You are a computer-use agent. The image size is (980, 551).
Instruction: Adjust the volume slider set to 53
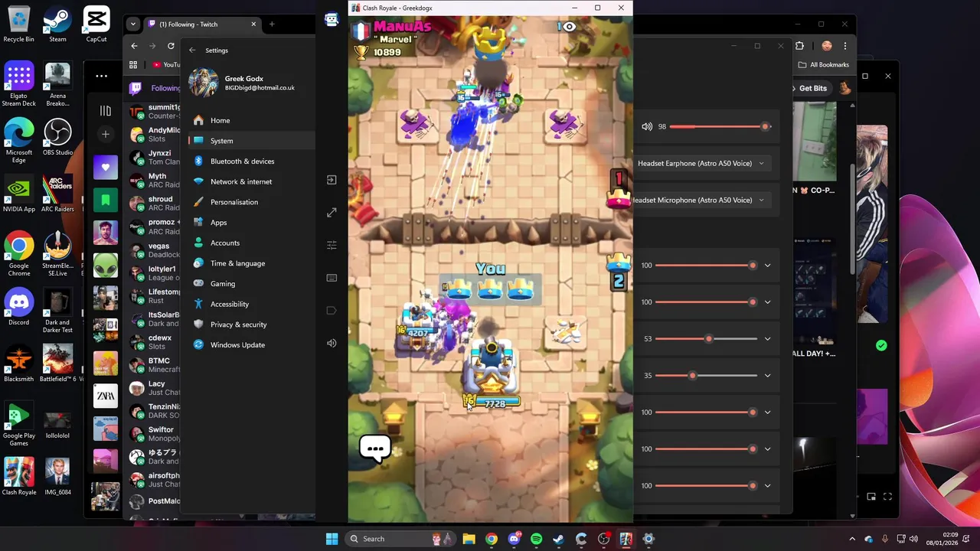[707, 338]
